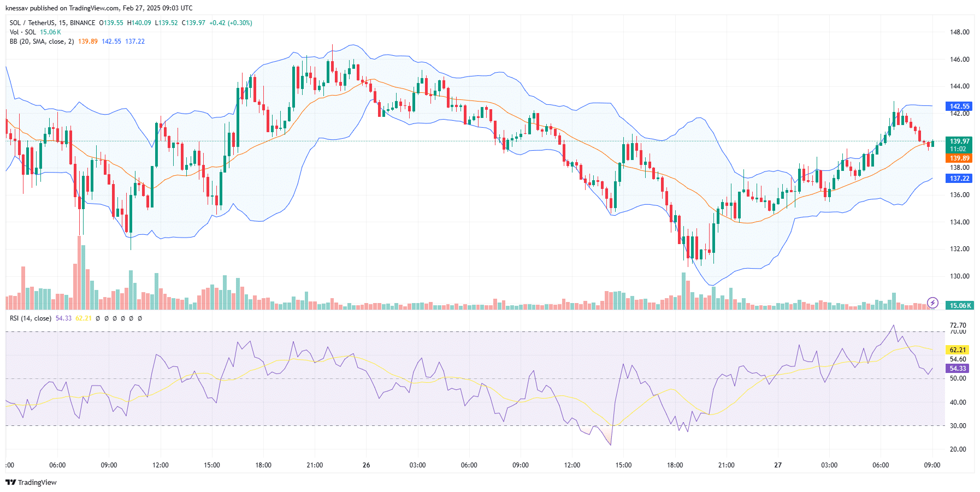
Task: Click the 144.00 price scale label
Action: pos(960,86)
